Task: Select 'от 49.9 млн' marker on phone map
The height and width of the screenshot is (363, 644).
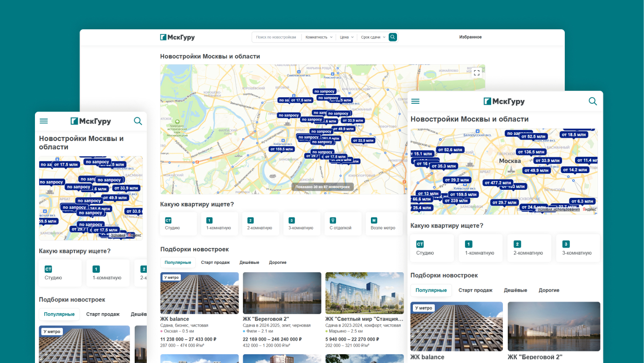Action: click(114, 198)
